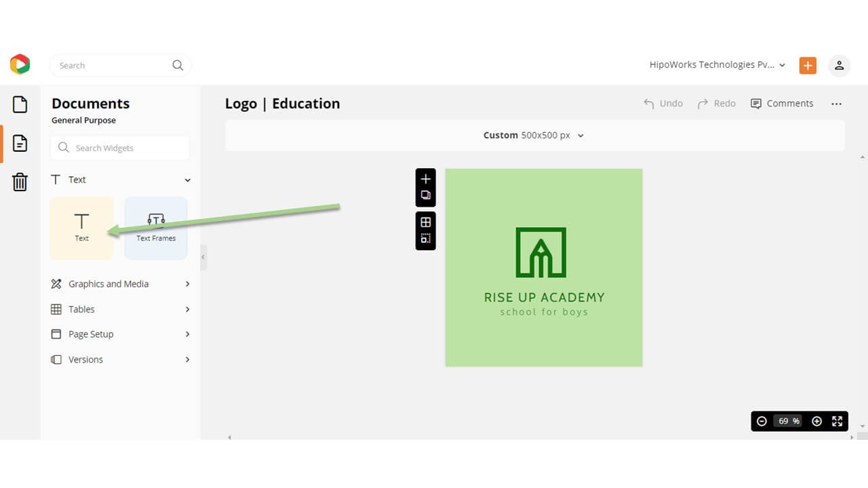Screen dimensions: 868x488
Task: Select the duplicate page icon beside the canvas
Action: tap(425, 195)
